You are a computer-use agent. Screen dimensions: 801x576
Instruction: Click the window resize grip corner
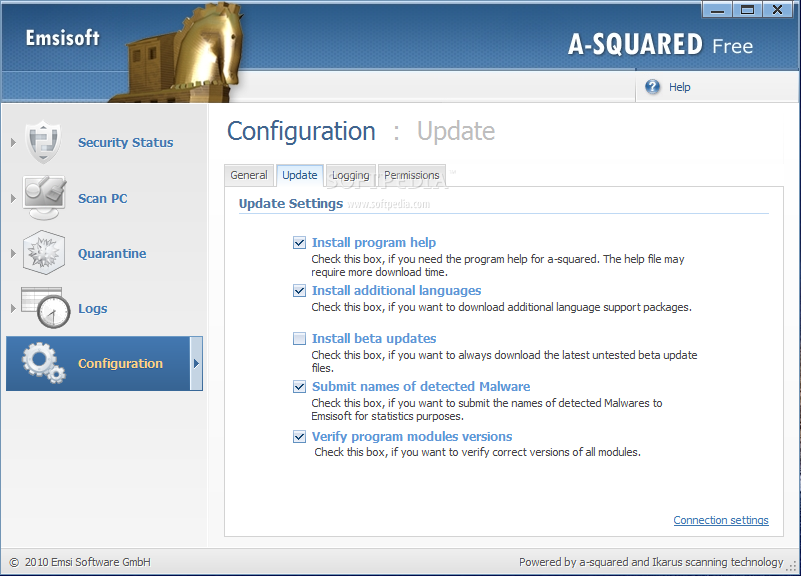click(x=792, y=566)
